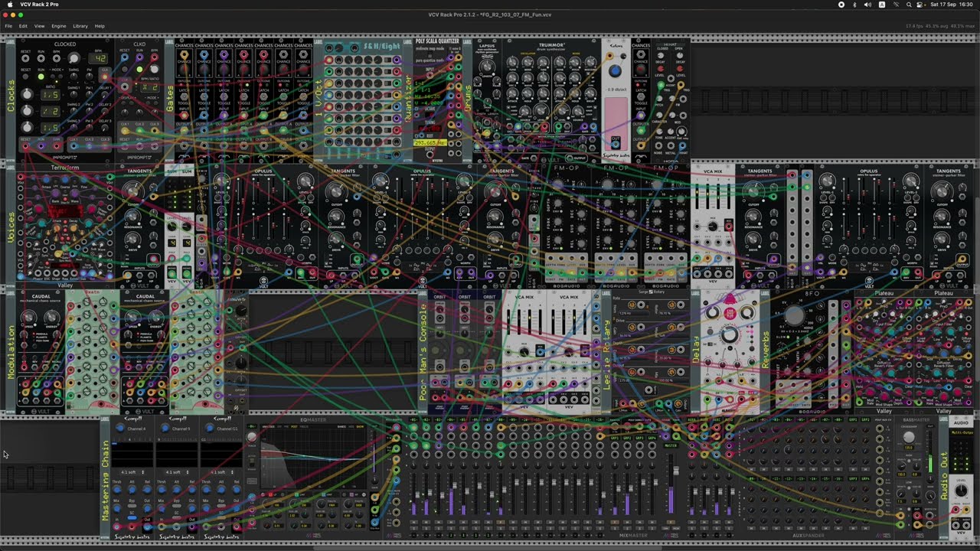Open the Channel 4 selector on Comp II

point(136,429)
